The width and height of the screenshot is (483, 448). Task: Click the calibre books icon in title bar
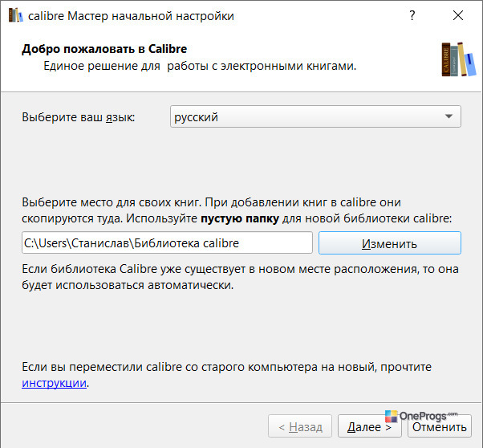16,15
